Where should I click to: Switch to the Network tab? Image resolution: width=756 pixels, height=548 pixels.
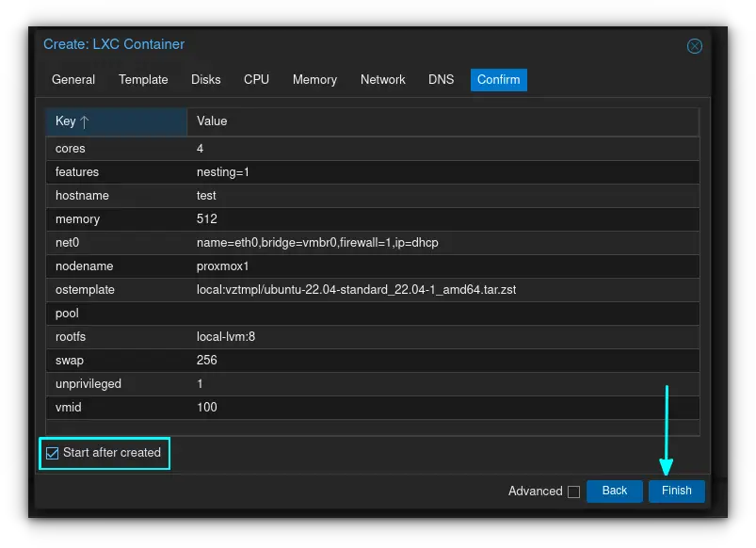pos(383,80)
